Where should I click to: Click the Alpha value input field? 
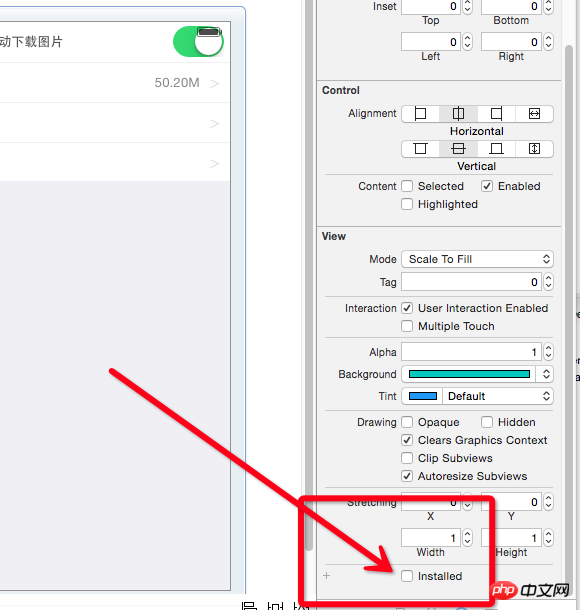pos(471,352)
